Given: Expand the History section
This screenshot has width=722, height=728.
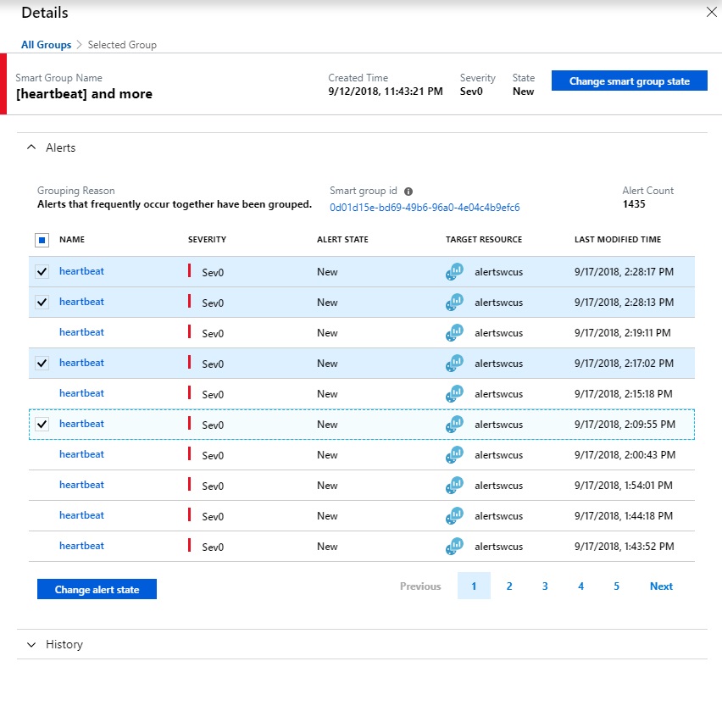Looking at the screenshot, I should tap(32, 644).
